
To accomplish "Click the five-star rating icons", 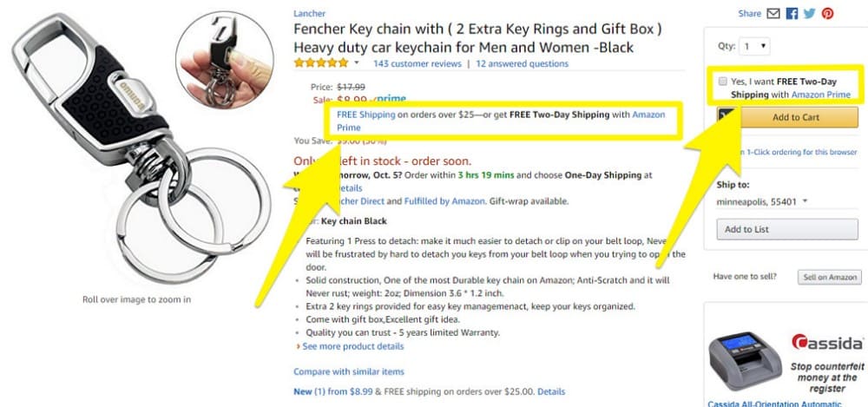I will tap(320, 63).
